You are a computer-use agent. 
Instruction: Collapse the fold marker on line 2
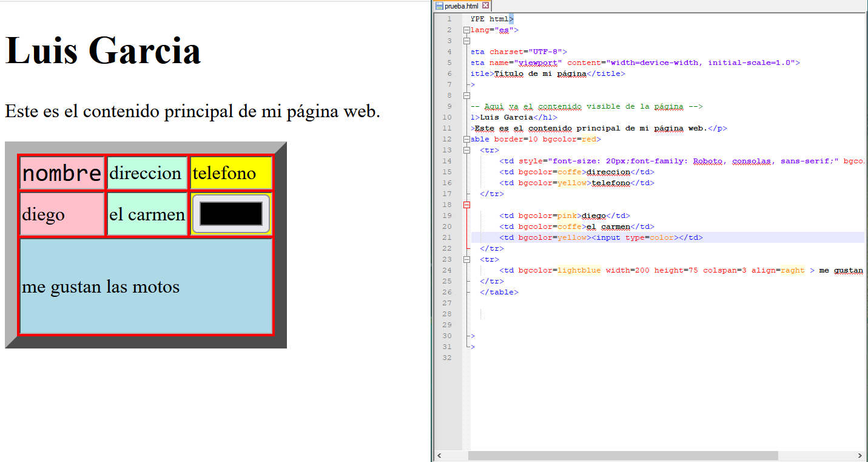(466, 30)
